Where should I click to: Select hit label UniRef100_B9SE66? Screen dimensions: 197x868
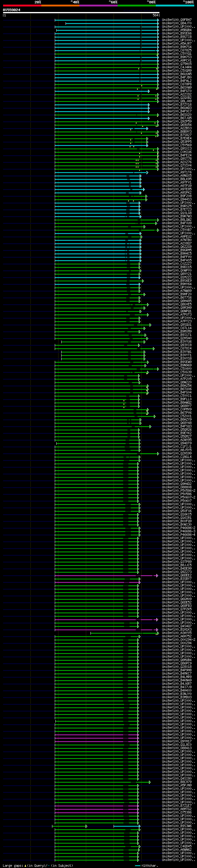pyautogui.click(x=176, y=33)
